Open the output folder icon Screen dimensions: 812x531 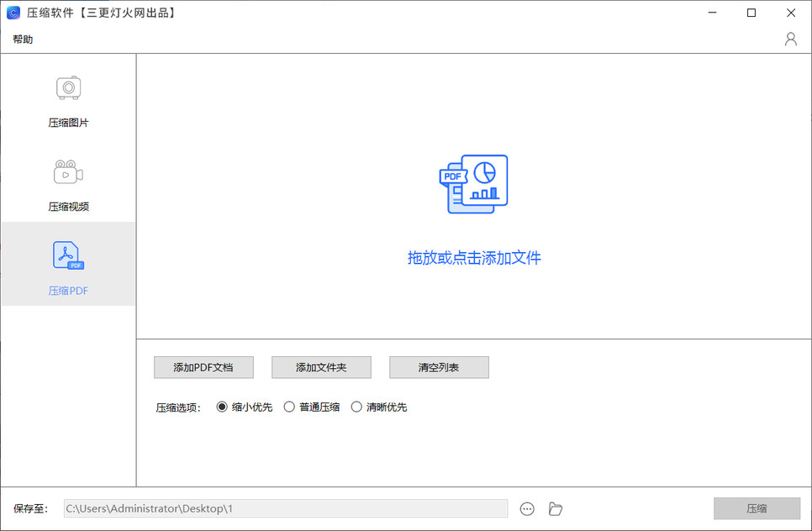point(555,509)
